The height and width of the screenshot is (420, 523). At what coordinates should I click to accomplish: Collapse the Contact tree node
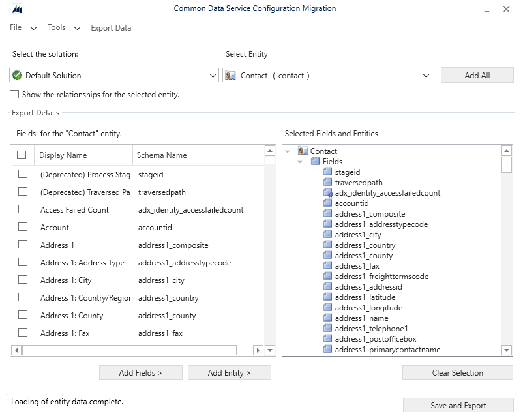point(288,151)
